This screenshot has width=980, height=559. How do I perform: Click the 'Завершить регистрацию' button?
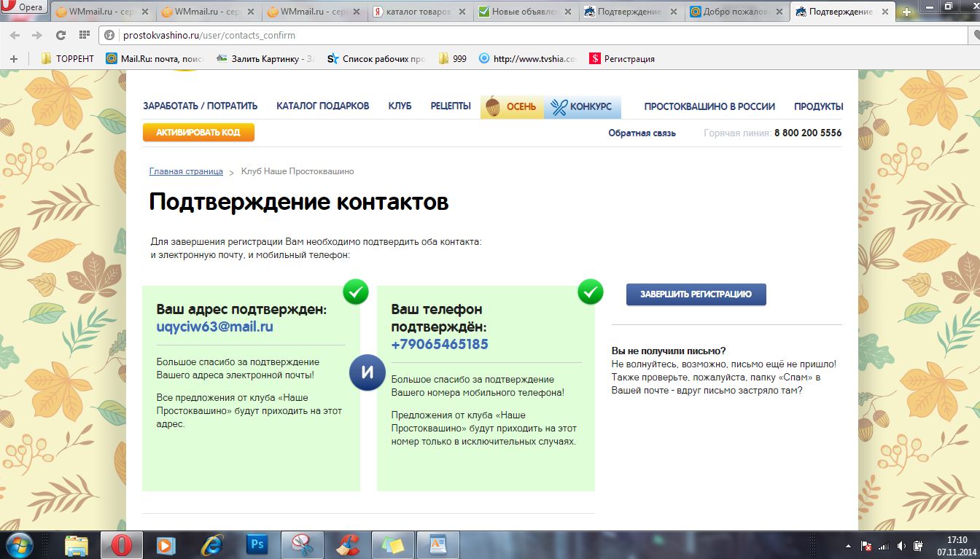click(696, 294)
